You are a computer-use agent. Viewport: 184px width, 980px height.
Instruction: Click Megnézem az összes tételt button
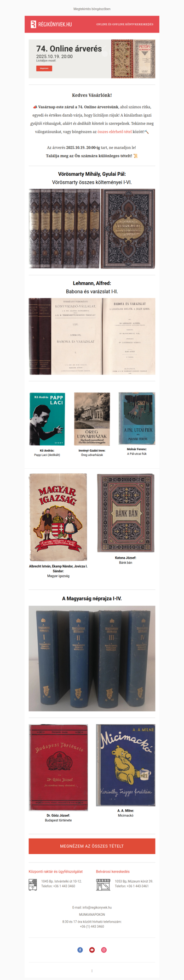coord(92,846)
